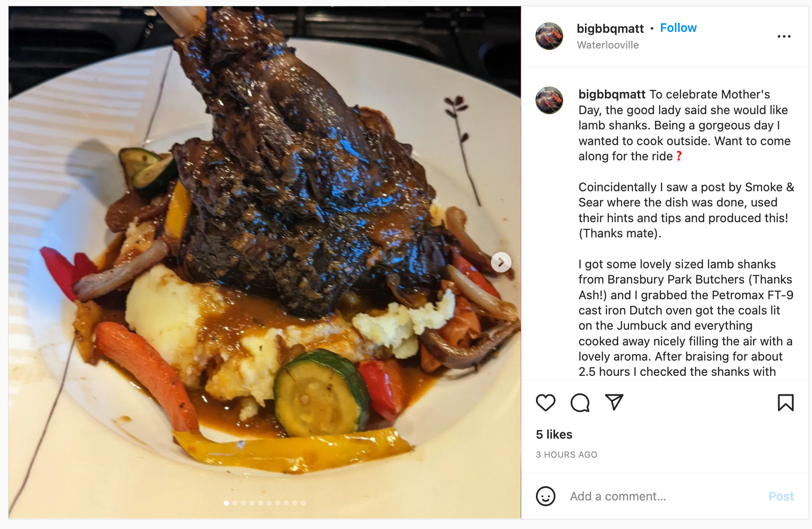Save the post with the bookmark icon

785,402
